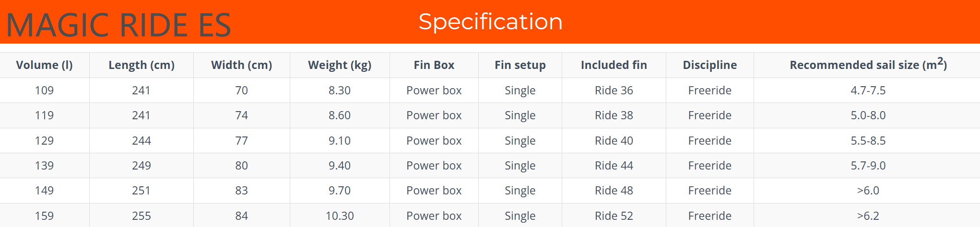Select the 159 volume cell

(x=45, y=216)
